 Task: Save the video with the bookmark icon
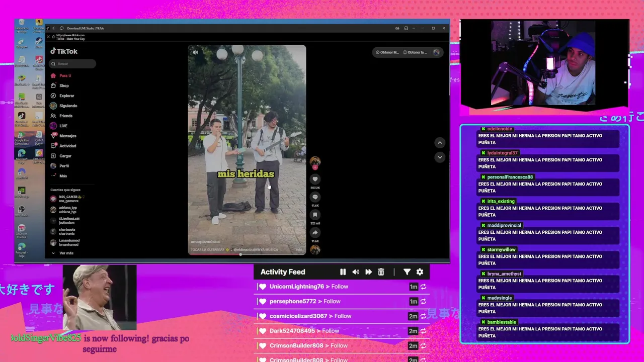tap(315, 215)
